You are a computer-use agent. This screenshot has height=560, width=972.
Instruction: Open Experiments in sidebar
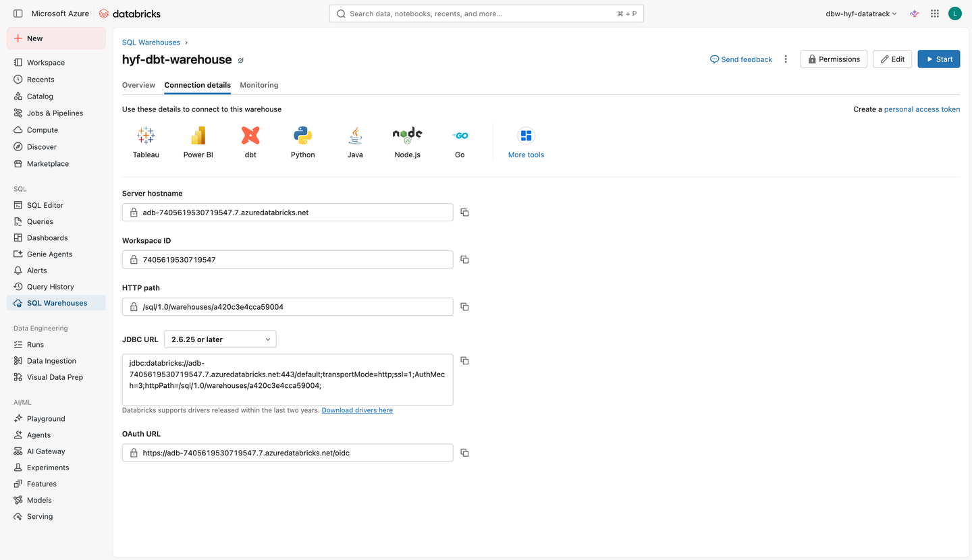56,468
